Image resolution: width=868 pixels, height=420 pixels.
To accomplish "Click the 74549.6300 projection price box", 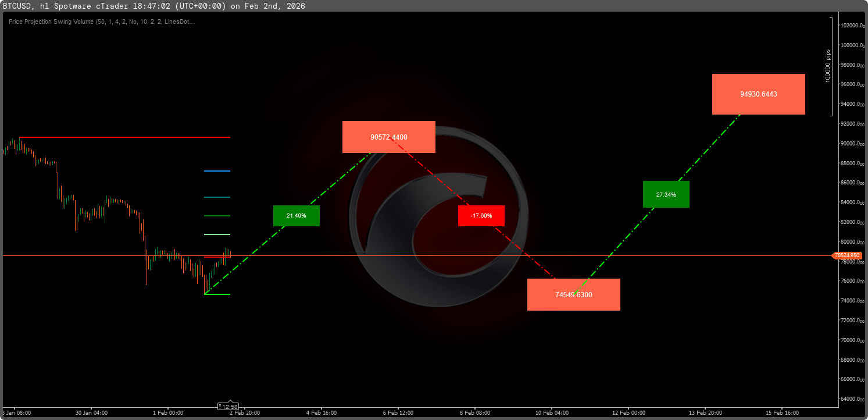I will click(x=573, y=294).
